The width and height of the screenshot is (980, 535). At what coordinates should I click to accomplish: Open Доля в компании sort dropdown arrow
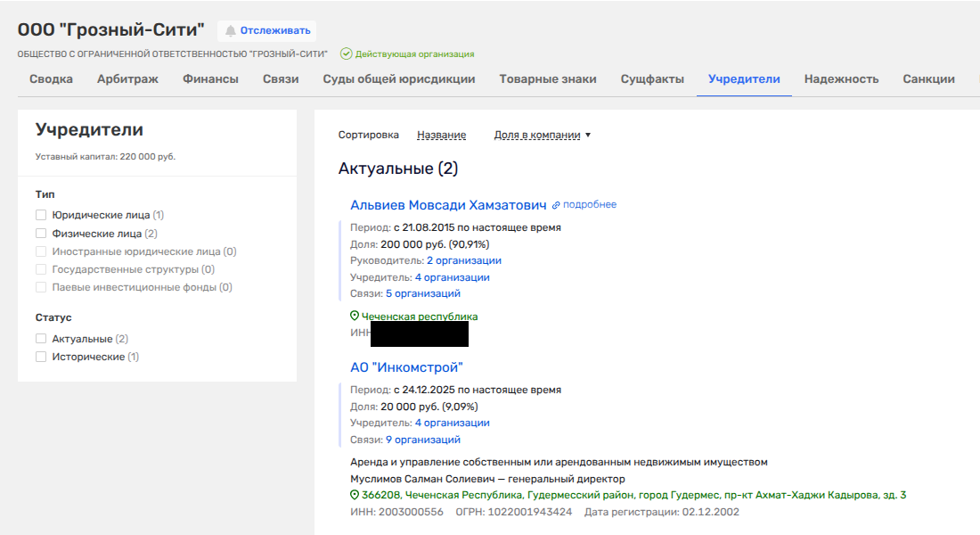tap(588, 136)
